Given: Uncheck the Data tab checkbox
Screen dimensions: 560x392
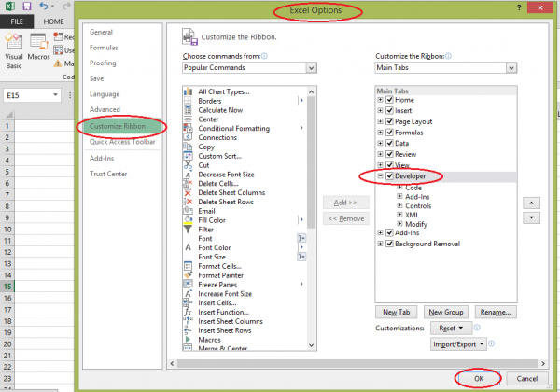Looking at the screenshot, I should pos(389,143).
